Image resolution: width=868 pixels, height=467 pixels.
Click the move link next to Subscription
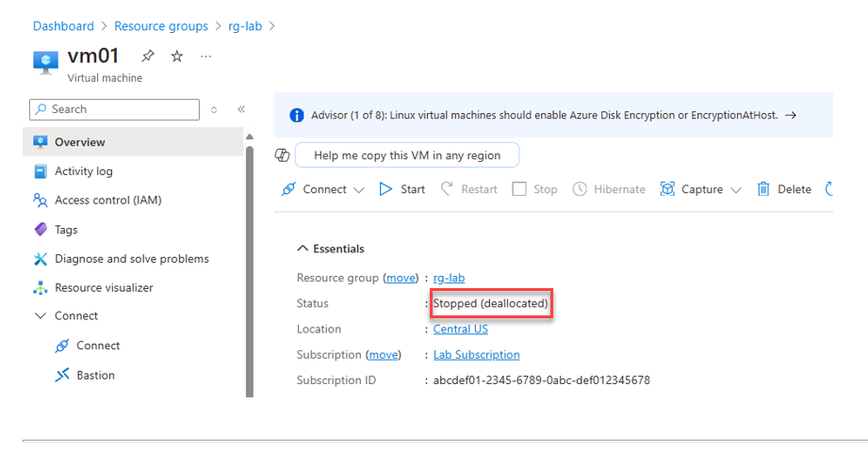tap(384, 355)
